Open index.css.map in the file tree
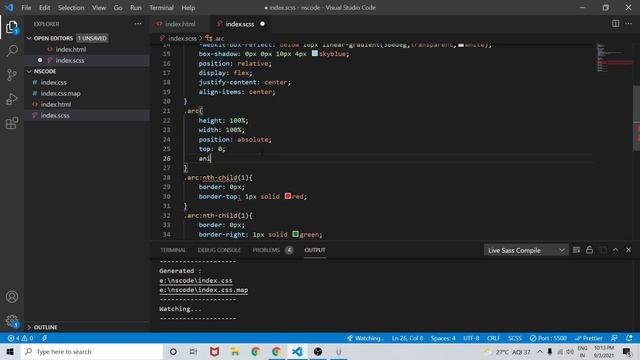640x360 pixels. (x=60, y=93)
